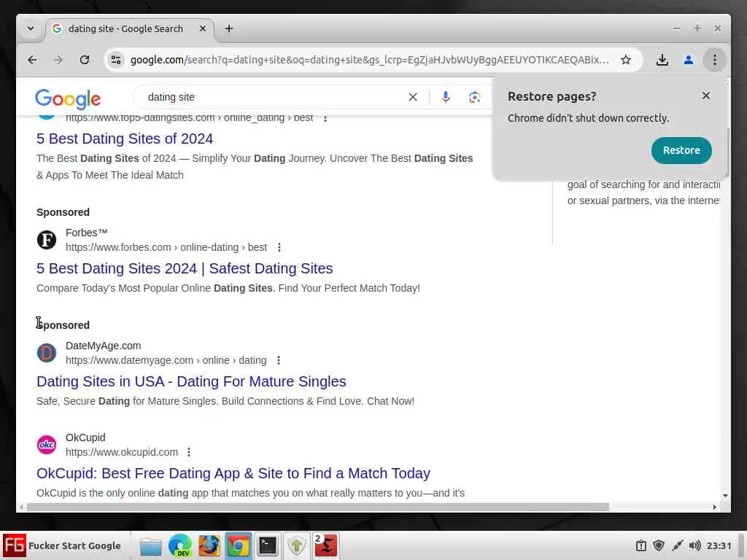This screenshot has width=747, height=560.
Task: Open OkCupid Best Free Dating App link
Action: coord(233,473)
